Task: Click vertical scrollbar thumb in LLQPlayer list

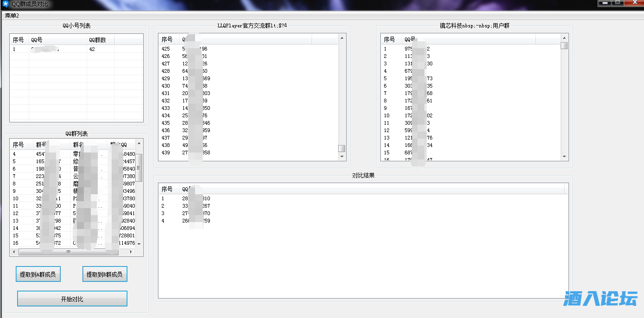Action: (x=342, y=148)
